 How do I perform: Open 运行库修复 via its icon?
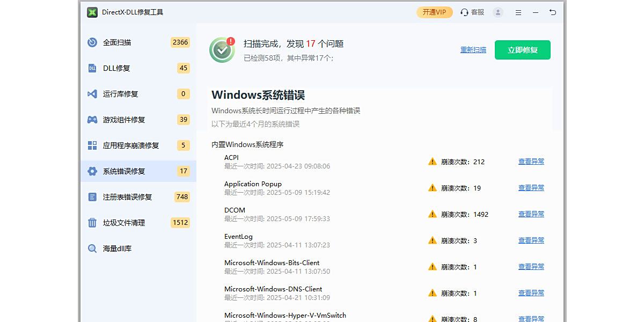(92, 94)
